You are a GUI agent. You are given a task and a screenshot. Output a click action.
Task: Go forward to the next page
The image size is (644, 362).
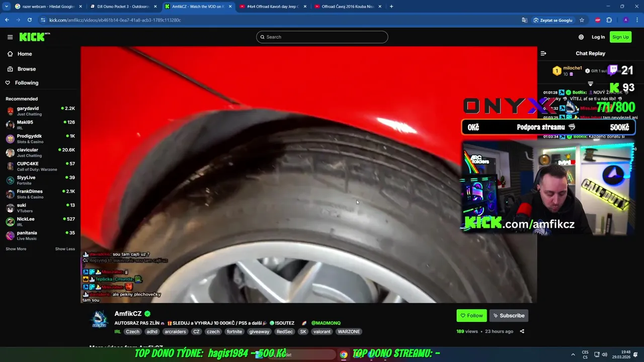(x=18, y=20)
